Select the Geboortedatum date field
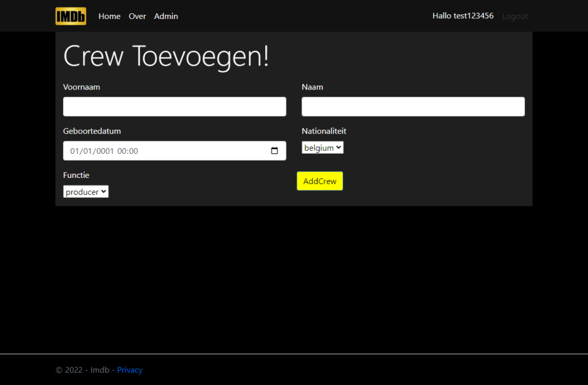588x385 pixels. tap(175, 151)
